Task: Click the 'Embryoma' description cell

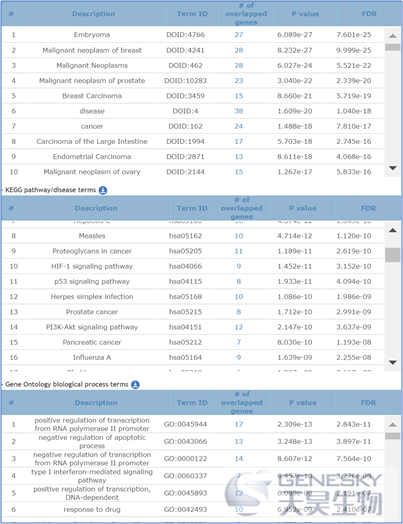Action: tap(92, 35)
